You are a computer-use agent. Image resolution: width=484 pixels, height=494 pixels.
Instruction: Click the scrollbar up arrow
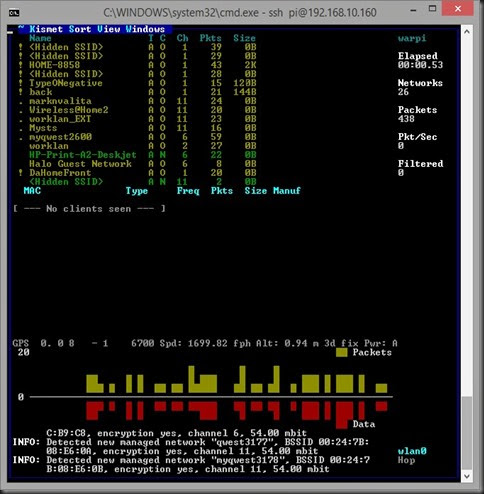(467, 32)
